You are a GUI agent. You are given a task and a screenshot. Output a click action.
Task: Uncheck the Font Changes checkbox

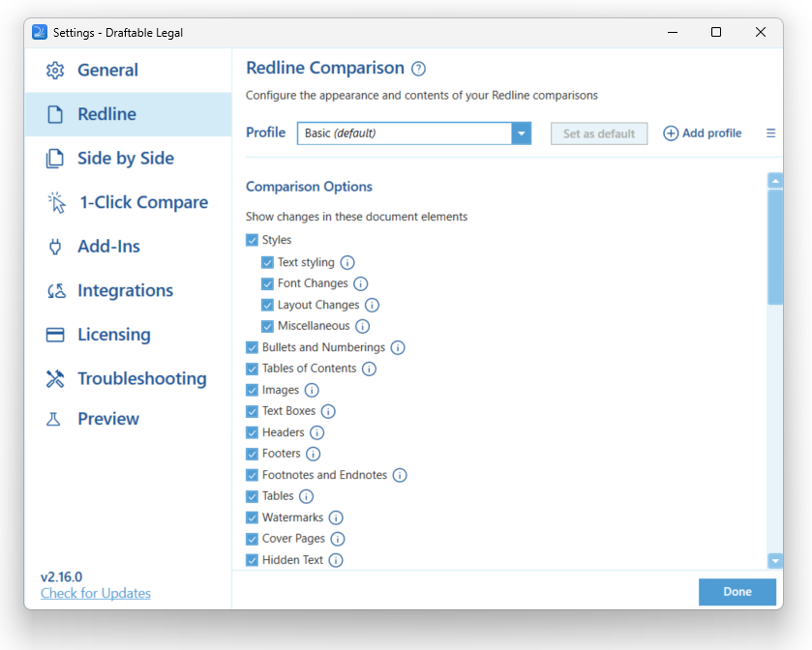pyautogui.click(x=267, y=284)
